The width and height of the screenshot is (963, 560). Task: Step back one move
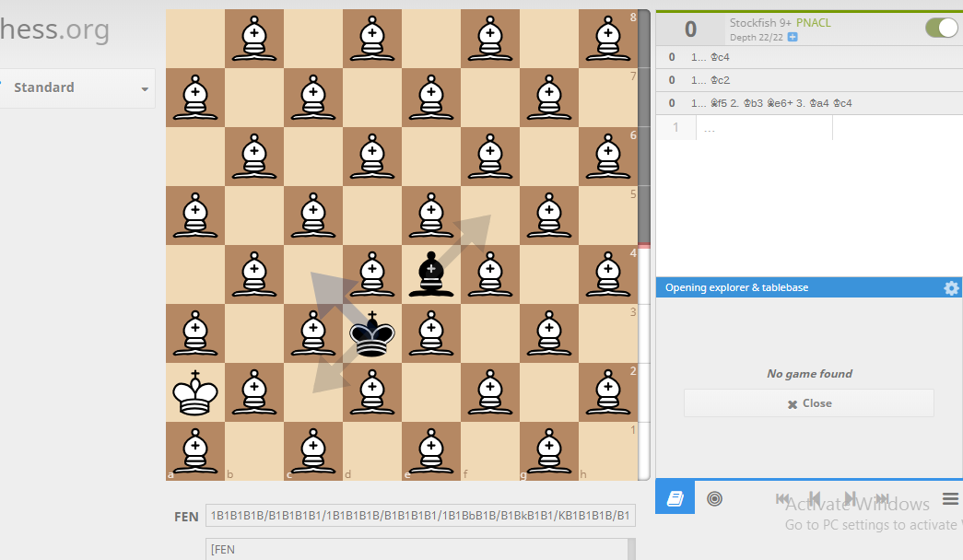(815, 498)
